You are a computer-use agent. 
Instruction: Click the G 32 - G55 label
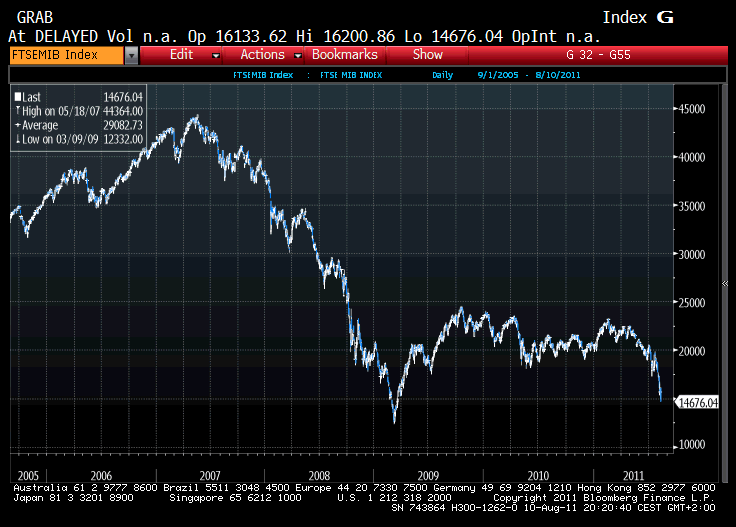(x=598, y=55)
